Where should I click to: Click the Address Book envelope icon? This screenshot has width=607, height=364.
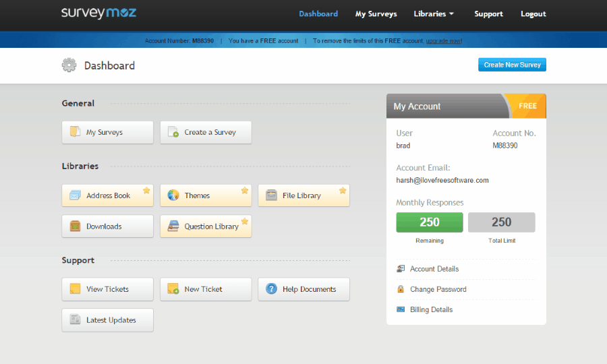coord(75,195)
